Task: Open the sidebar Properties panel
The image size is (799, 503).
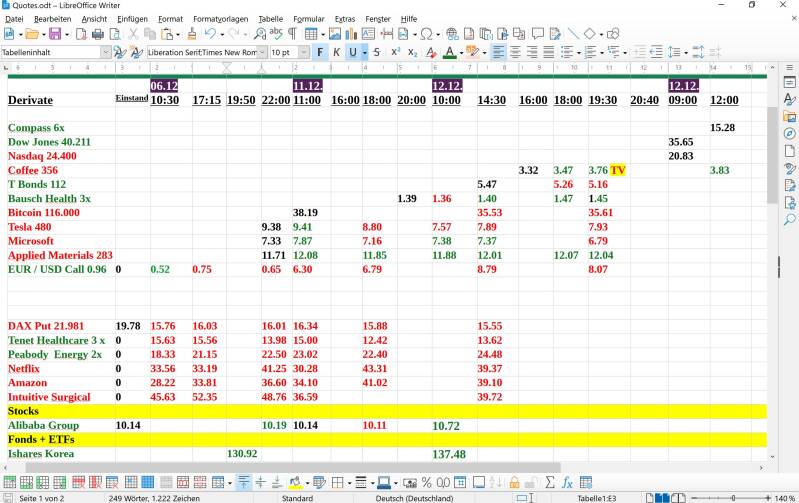Action: click(x=789, y=83)
